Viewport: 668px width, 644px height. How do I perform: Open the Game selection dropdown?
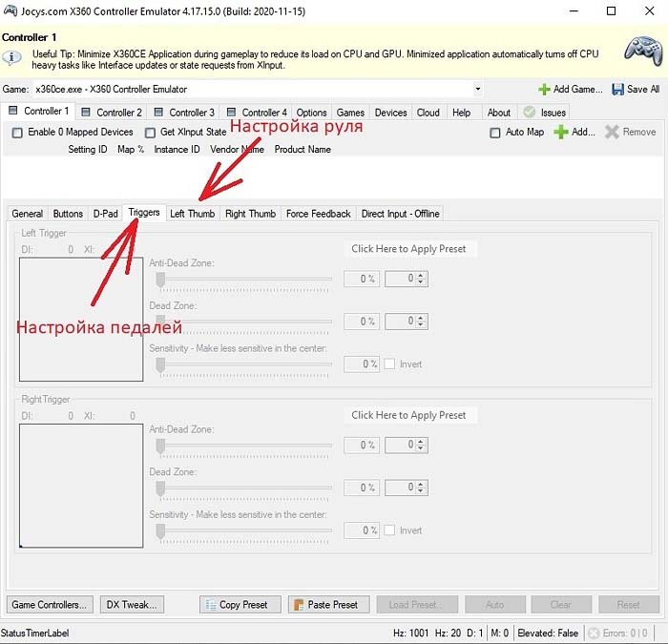tap(477, 89)
